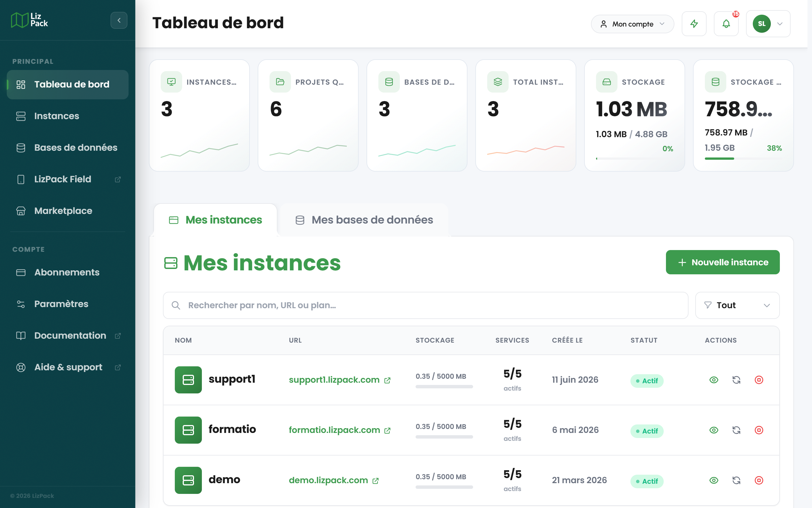Open Marketplace in sidebar
The image size is (812, 508).
[67, 211]
